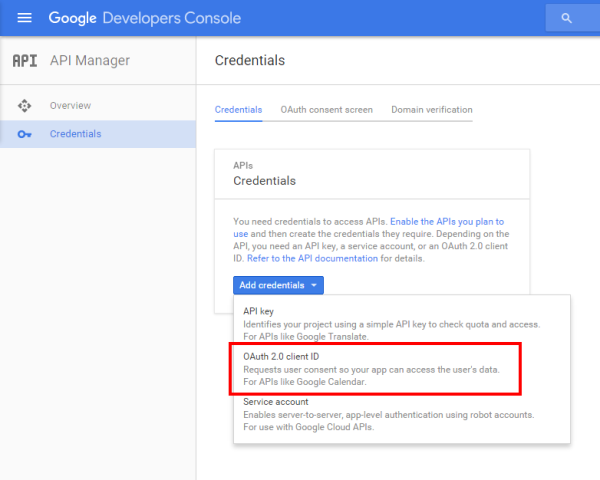Click the Credentials key icon
Viewport: 600px width, 480px height.
coord(24,134)
